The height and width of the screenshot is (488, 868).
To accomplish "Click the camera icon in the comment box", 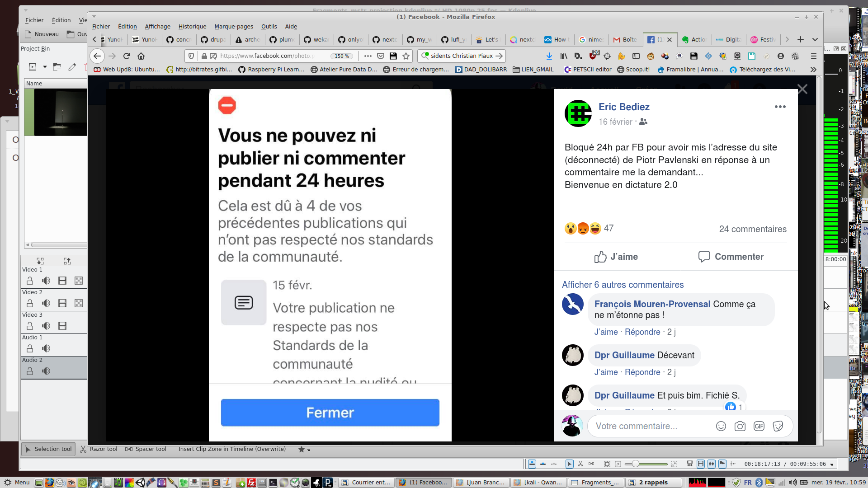I will (740, 426).
